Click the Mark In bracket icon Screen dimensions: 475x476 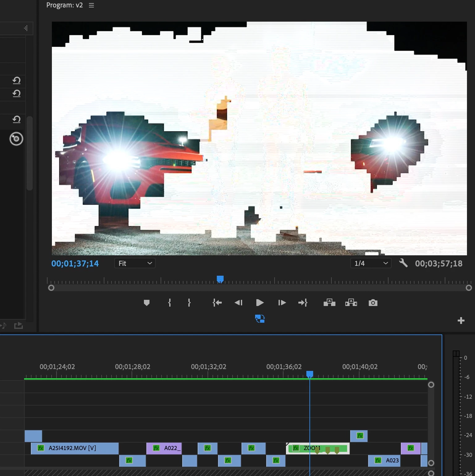(170, 303)
